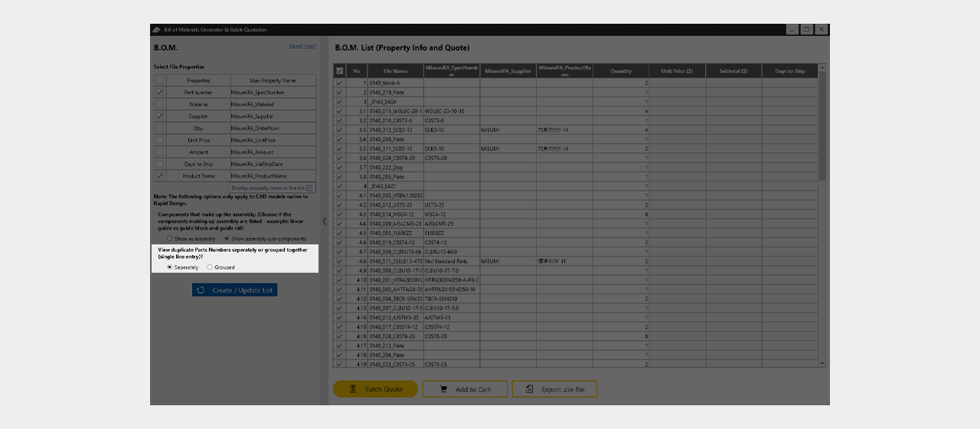Maximize the Bill of Materials Generator window
This screenshot has height=429, width=980.
coord(806,29)
